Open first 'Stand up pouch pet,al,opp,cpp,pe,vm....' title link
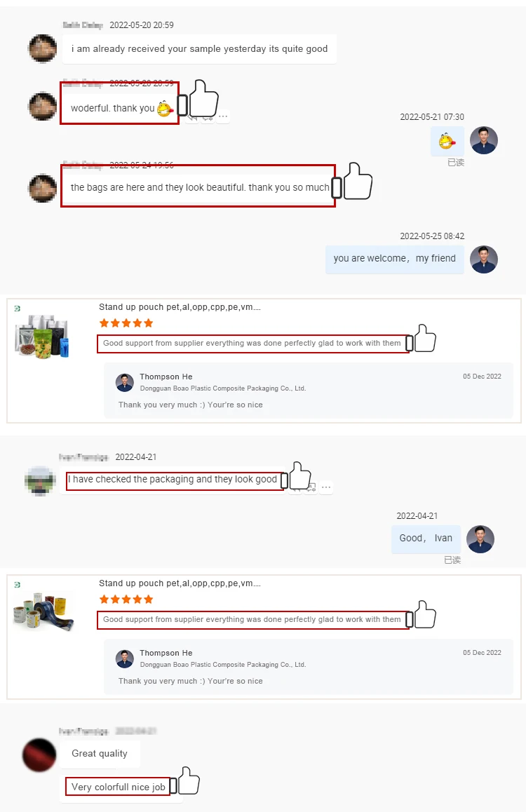This screenshot has width=526, height=812. tap(180, 307)
